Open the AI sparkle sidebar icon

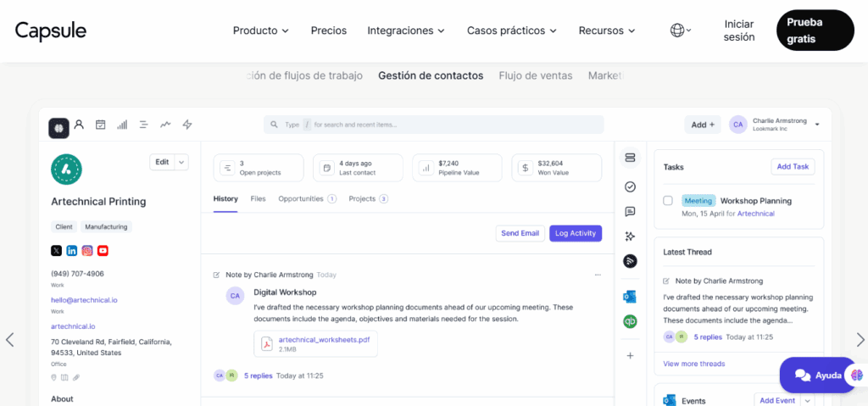tap(630, 236)
